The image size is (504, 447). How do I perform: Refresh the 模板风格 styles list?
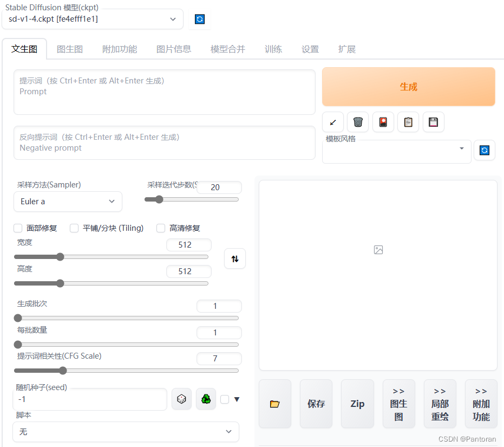click(485, 150)
